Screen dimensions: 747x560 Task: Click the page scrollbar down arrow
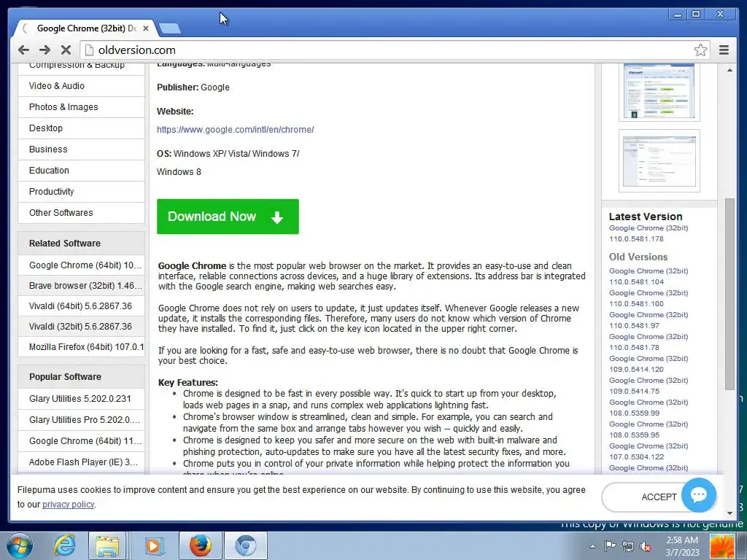click(729, 513)
